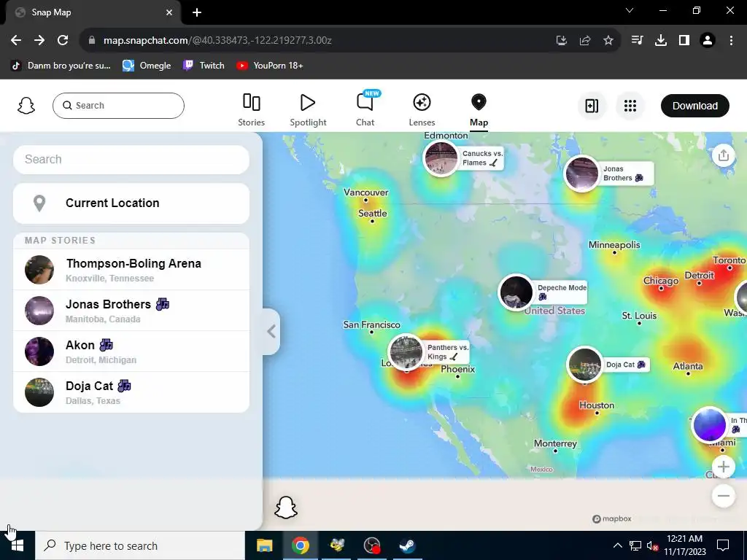Screen dimensions: 747x560
Task: Open the apps grid menu icon
Action: pos(630,106)
